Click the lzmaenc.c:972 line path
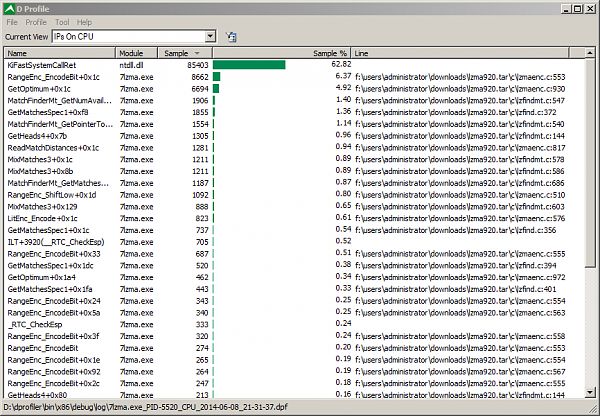 point(460,277)
